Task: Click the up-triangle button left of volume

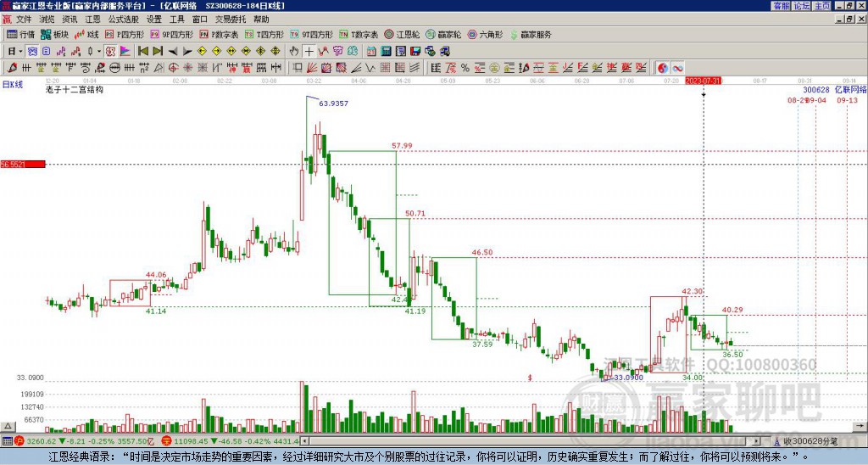Action: (x=8, y=427)
